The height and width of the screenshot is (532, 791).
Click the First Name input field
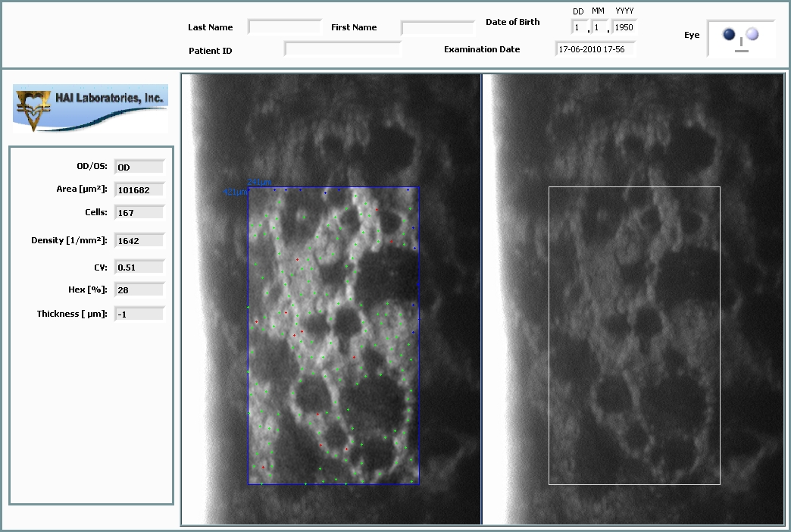438,27
